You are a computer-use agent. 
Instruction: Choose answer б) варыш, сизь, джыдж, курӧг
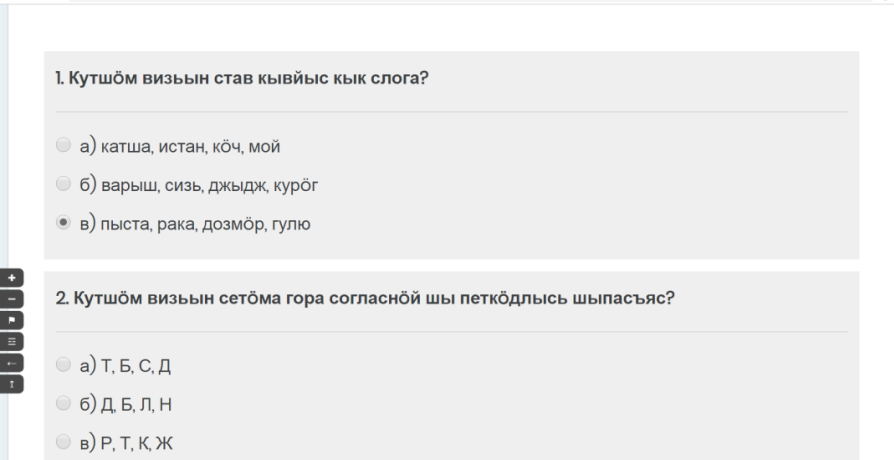63,185
